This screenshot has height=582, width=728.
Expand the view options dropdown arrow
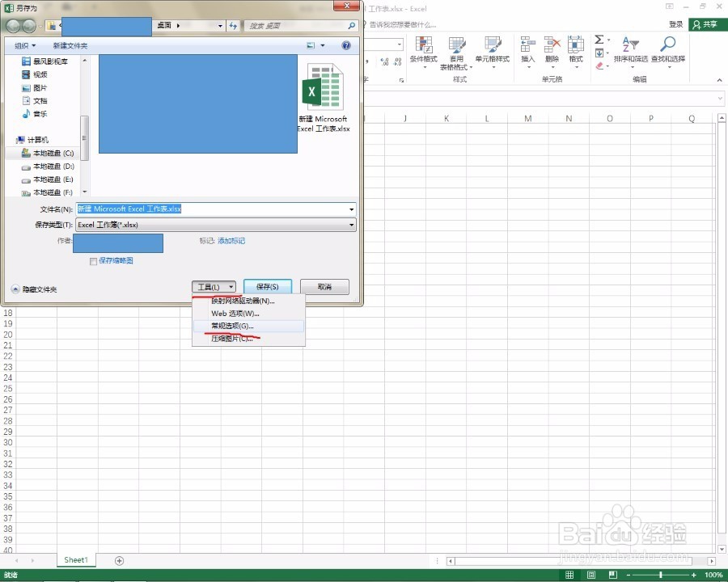[x=323, y=45]
